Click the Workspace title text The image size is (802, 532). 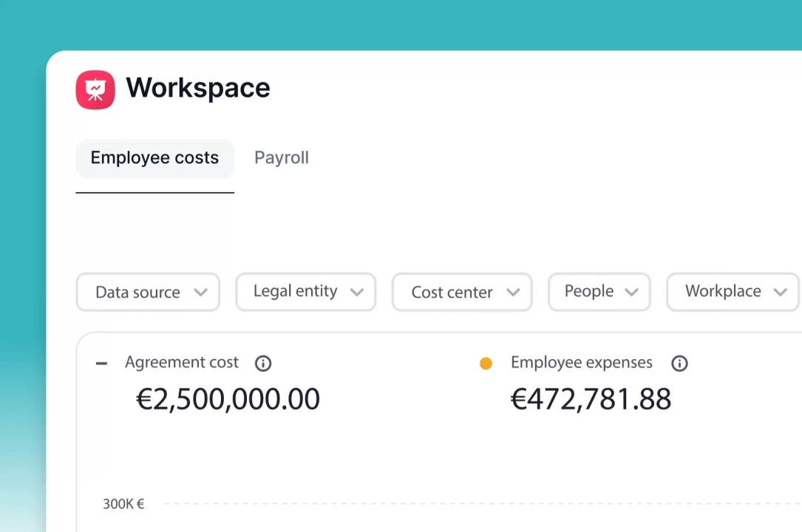(x=198, y=88)
